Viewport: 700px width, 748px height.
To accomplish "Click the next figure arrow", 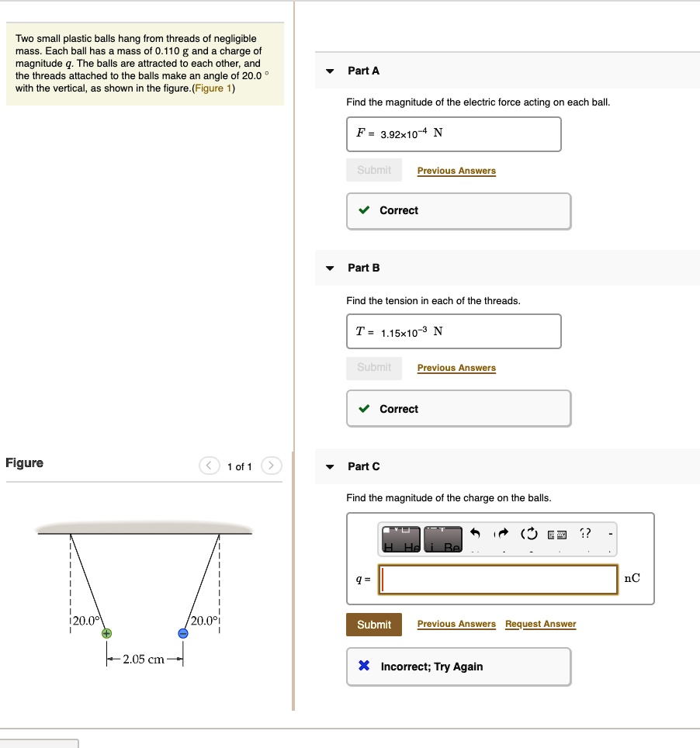I will pyautogui.click(x=271, y=466).
